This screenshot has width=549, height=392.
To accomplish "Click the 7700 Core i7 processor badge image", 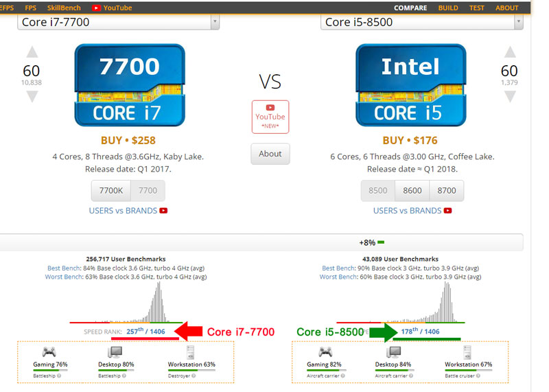I will click(x=130, y=84).
